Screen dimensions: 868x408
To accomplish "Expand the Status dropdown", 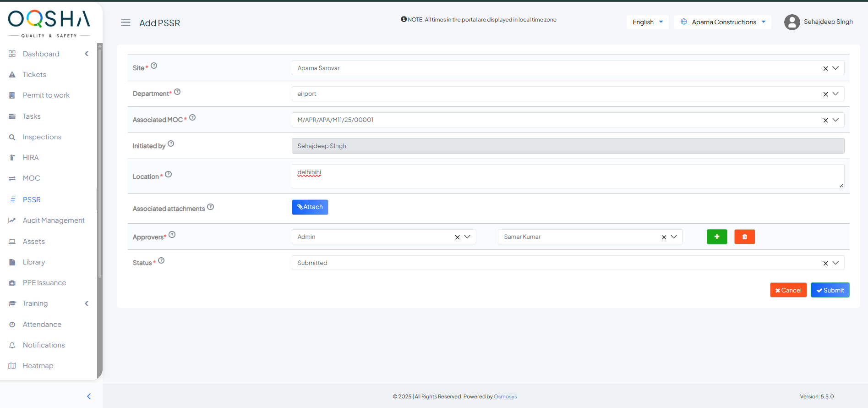I will coord(835,263).
